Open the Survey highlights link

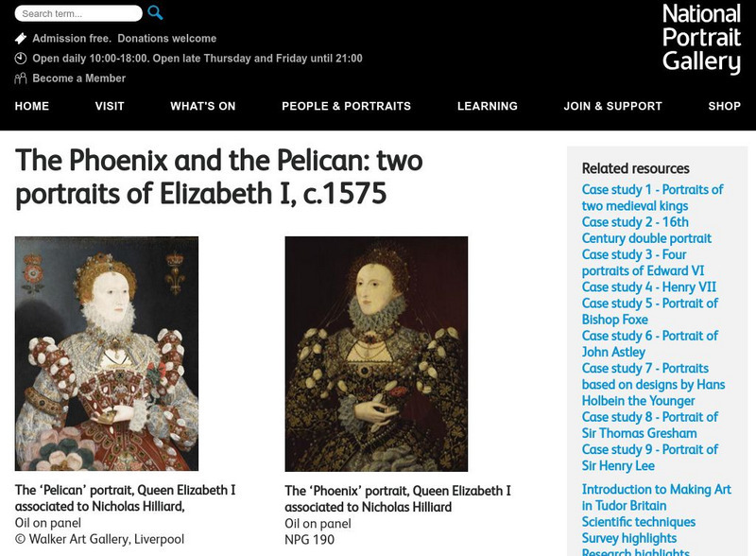[x=629, y=538]
